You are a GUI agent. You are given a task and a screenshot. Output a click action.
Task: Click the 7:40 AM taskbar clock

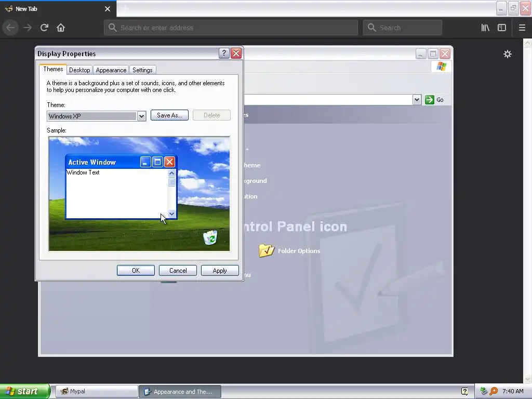pyautogui.click(x=513, y=391)
